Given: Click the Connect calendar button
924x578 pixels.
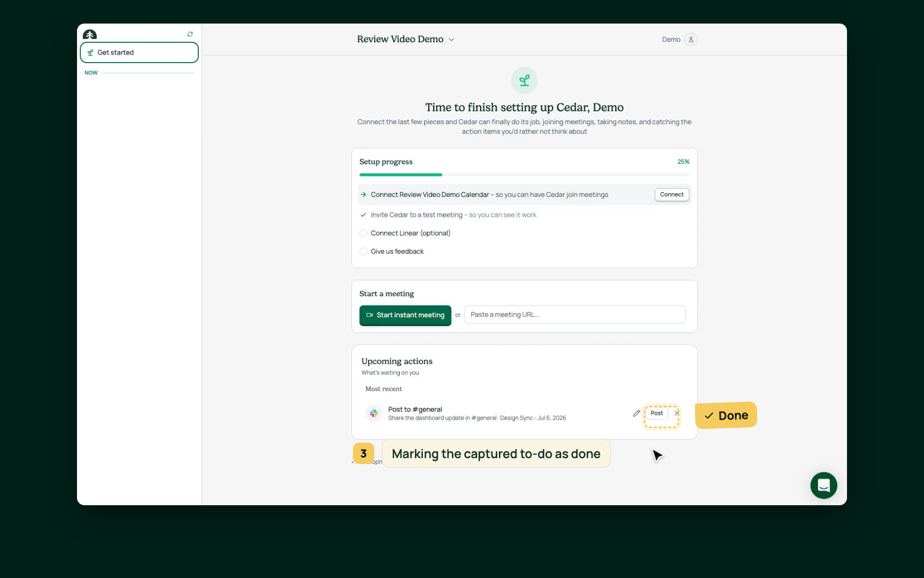Looking at the screenshot, I should [x=672, y=195].
